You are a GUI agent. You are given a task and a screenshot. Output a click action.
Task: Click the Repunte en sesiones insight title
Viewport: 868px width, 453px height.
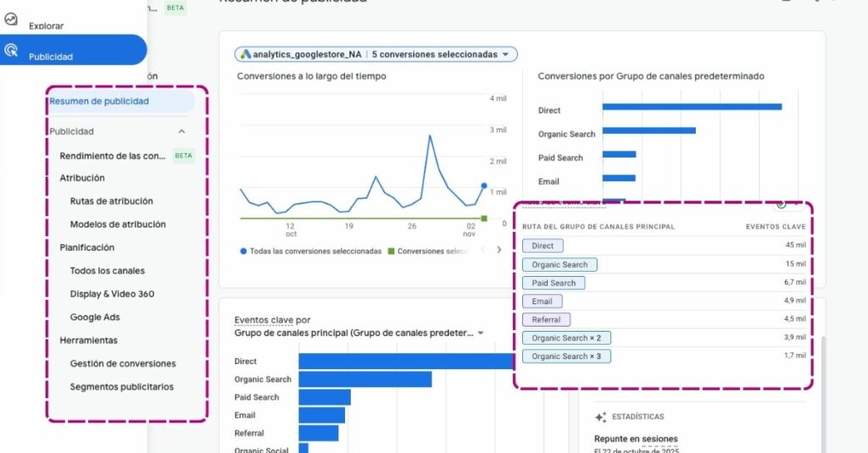point(636,439)
